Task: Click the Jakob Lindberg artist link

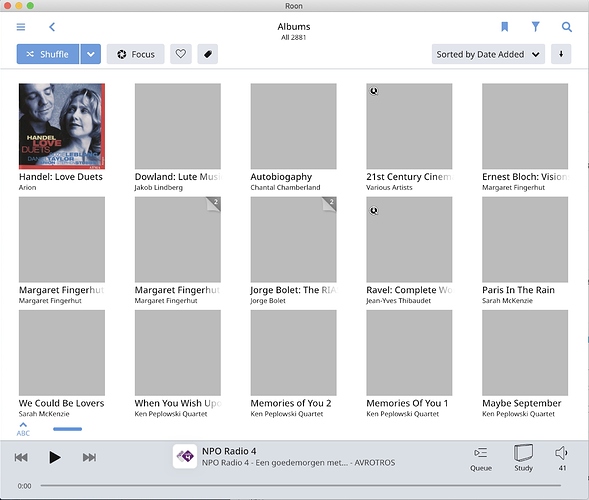Action: click(159, 187)
